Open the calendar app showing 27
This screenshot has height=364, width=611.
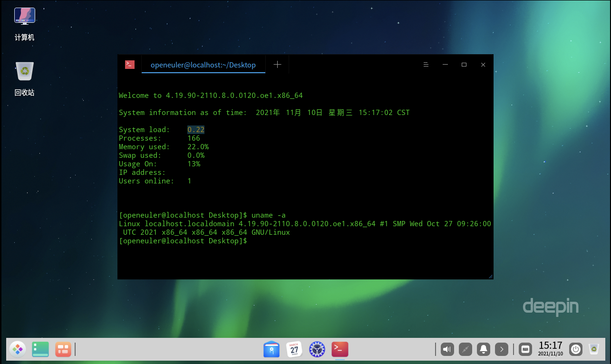coord(294,349)
